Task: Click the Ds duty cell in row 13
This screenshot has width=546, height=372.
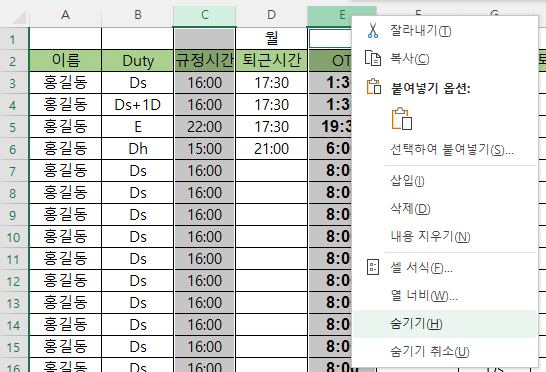Action: tap(138, 303)
